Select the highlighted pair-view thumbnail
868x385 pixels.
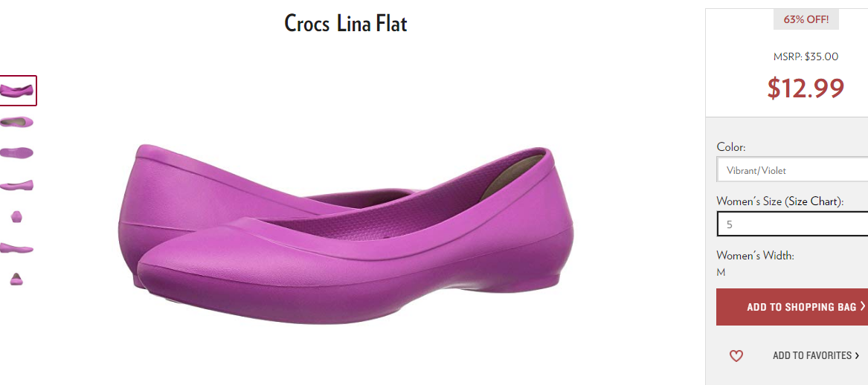[x=16, y=91]
